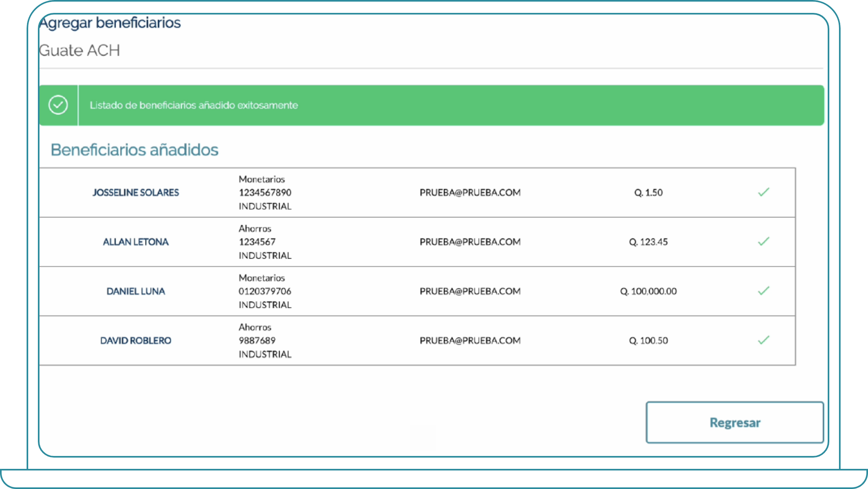Click the Agregar beneficiarios page title
The width and height of the screenshot is (868, 489).
pos(110,23)
